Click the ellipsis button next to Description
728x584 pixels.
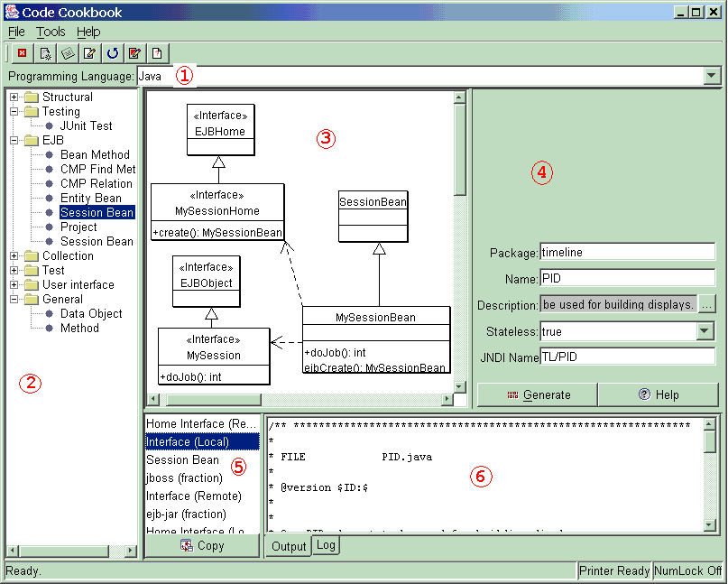pos(706,305)
